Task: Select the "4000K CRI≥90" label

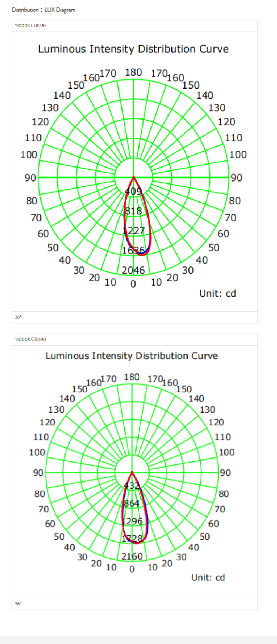Action: pos(31,339)
